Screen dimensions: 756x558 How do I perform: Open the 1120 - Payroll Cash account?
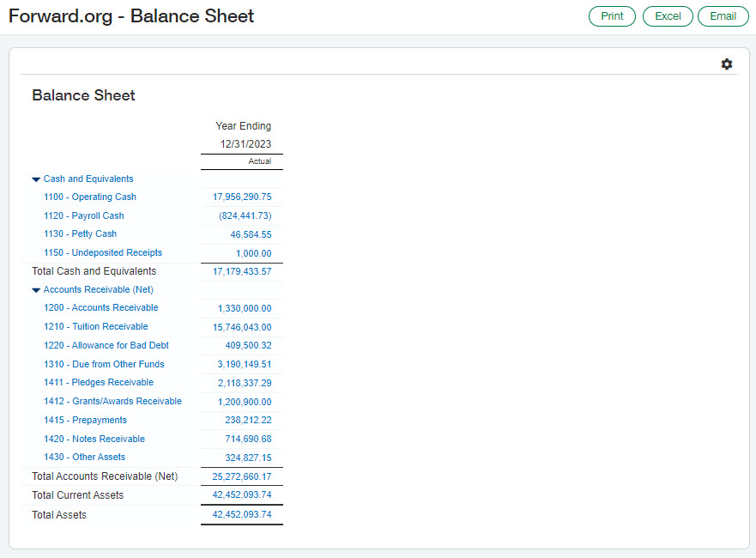[84, 216]
